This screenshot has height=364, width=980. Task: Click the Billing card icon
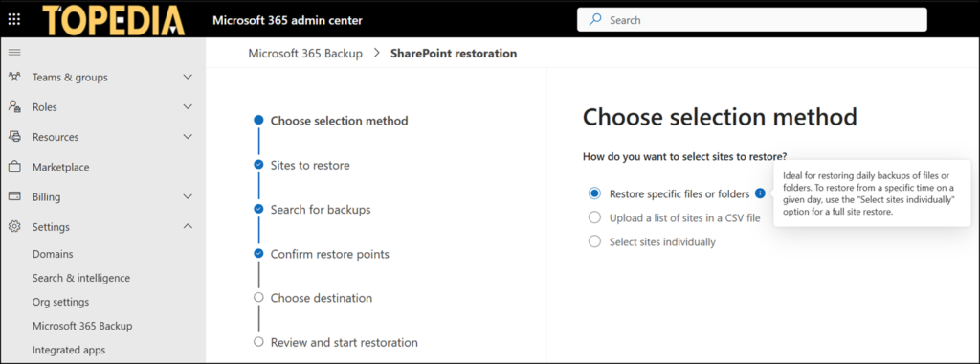pos(14,197)
